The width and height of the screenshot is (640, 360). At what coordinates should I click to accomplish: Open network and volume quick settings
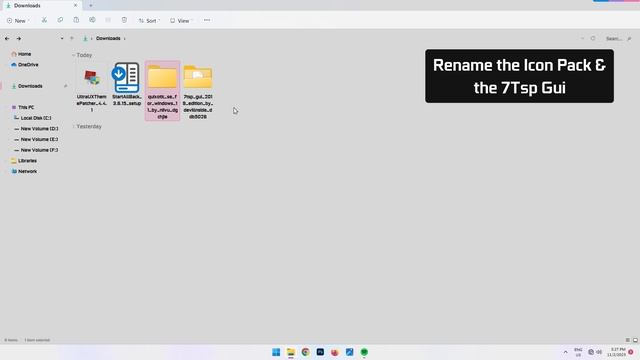click(595, 352)
